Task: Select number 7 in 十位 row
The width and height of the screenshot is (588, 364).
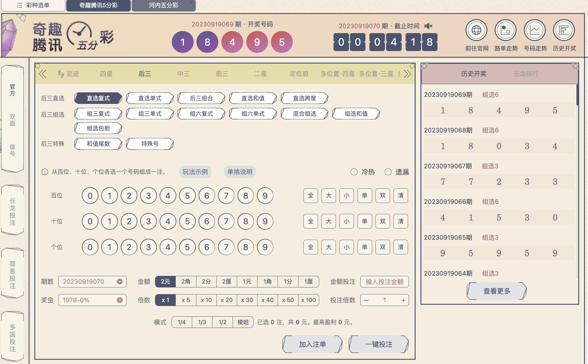Action: (x=226, y=221)
